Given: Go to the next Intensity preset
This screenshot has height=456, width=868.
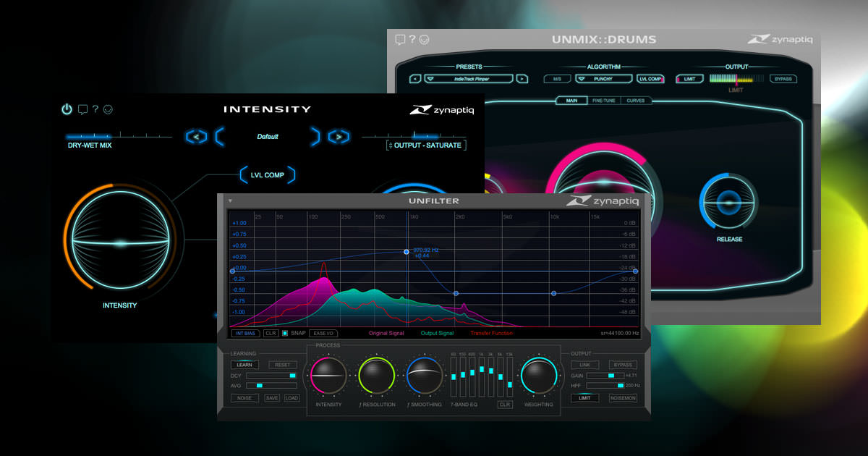Looking at the screenshot, I should [339, 136].
